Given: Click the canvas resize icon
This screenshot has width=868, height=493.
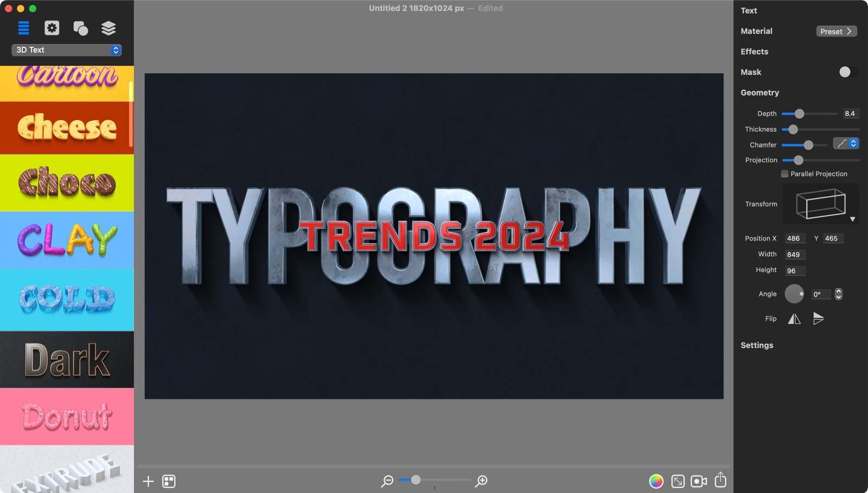Looking at the screenshot, I should coord(678,481).
